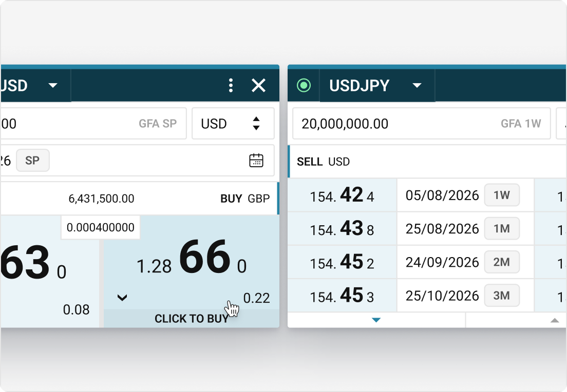Click sell price 154.438

point(342,229)
